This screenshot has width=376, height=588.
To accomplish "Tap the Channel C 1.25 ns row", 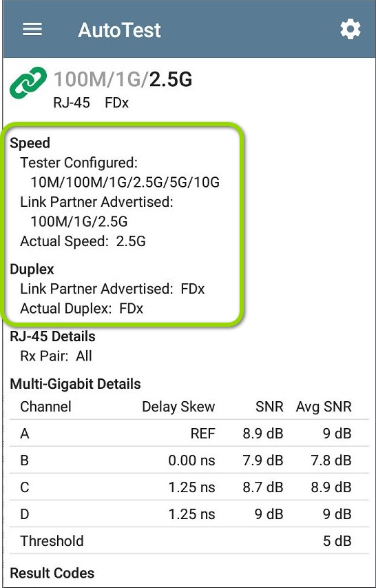I will (189, 487).
